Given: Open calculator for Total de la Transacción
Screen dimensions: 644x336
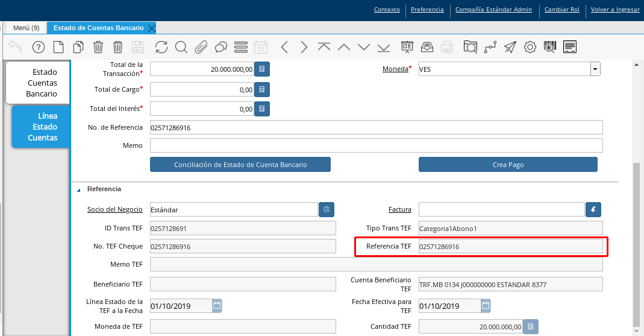Looking at the screenshot, I should pos(262,69).
